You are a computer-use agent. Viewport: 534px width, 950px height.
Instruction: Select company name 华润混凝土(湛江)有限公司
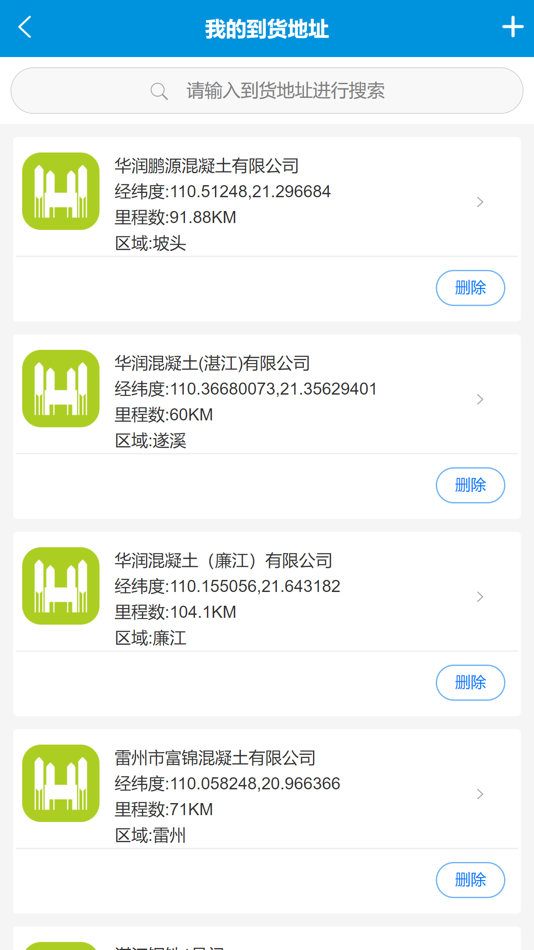pos(212,363)
